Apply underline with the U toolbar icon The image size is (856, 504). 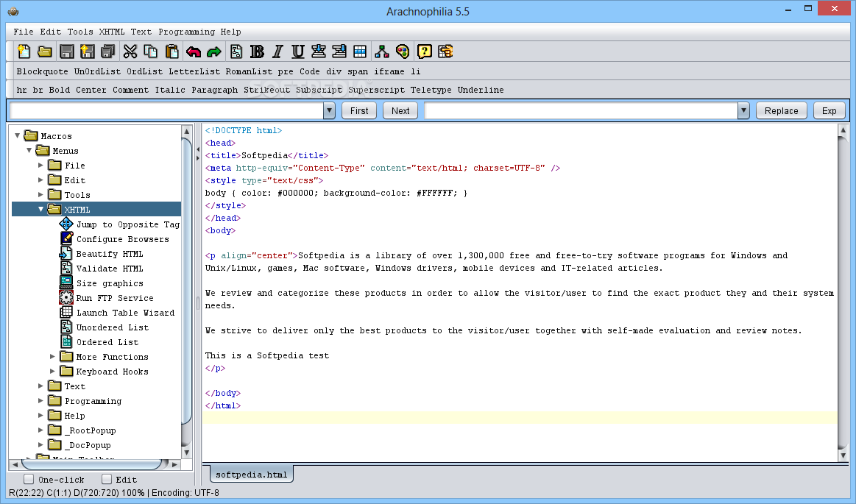(x=298, y=52)
